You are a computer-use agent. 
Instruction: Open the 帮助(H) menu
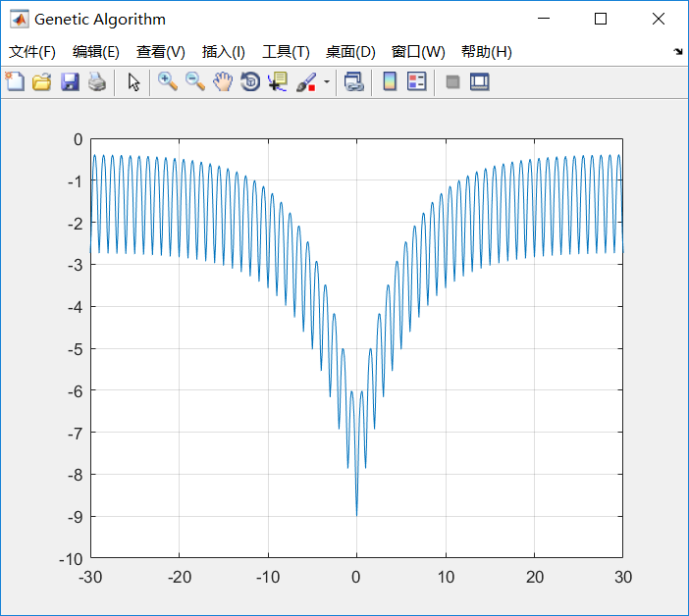click(487, 52)
